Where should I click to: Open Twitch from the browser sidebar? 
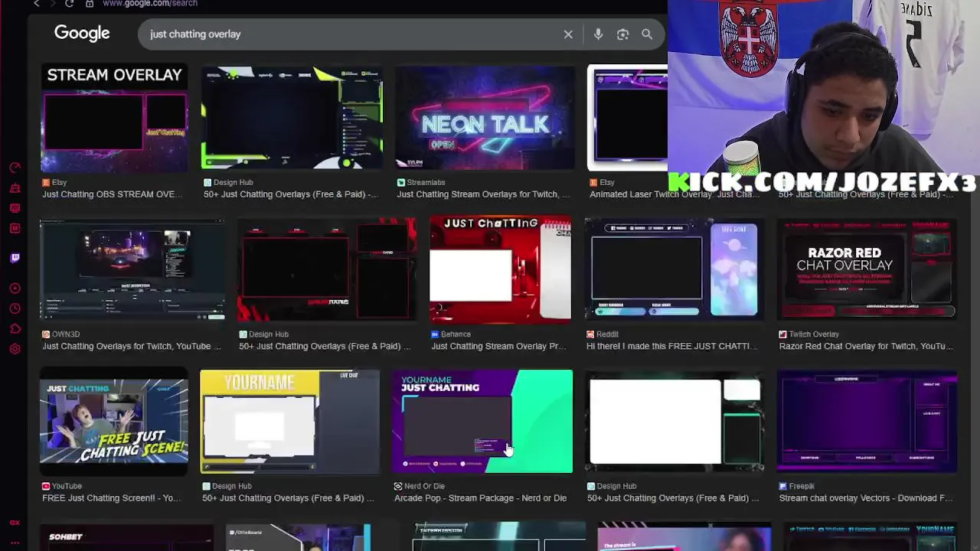[x=15, y=258]
